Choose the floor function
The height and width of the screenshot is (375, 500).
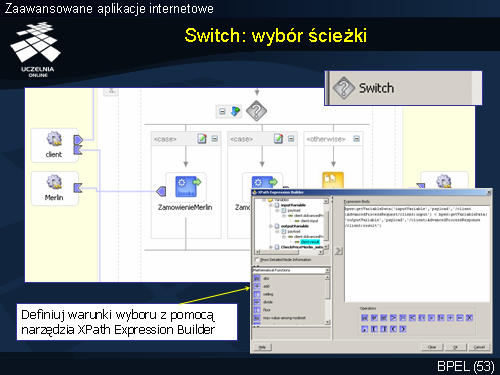[267, 310]
